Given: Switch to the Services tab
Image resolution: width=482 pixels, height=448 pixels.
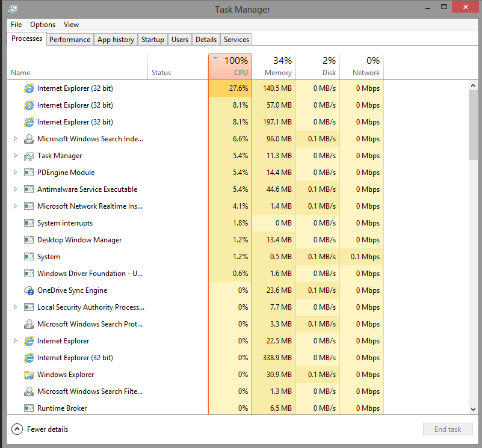Looking at the screenshot, I should tap(236, 40).
